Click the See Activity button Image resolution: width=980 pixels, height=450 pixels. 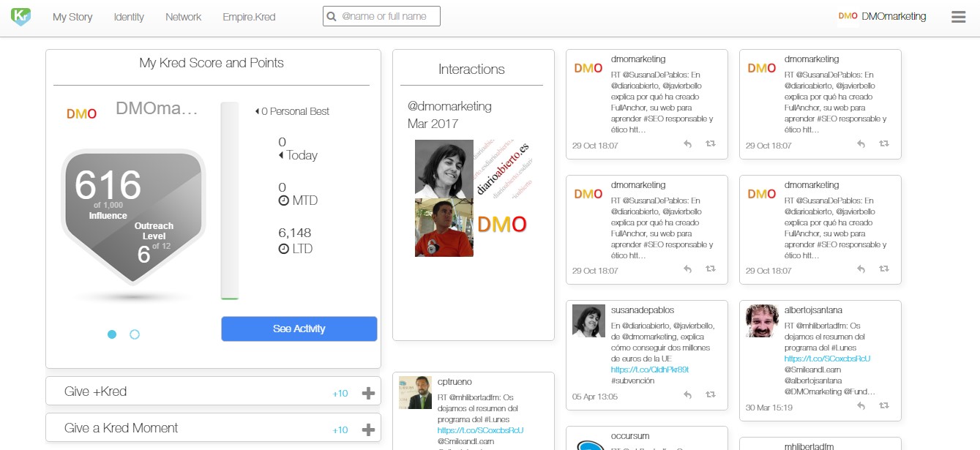[x=299, y=329]
